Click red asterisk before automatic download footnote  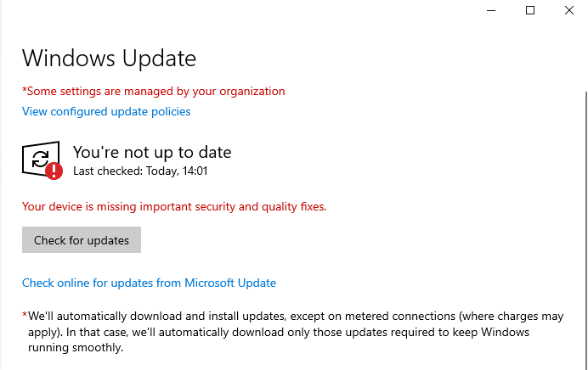25,315
